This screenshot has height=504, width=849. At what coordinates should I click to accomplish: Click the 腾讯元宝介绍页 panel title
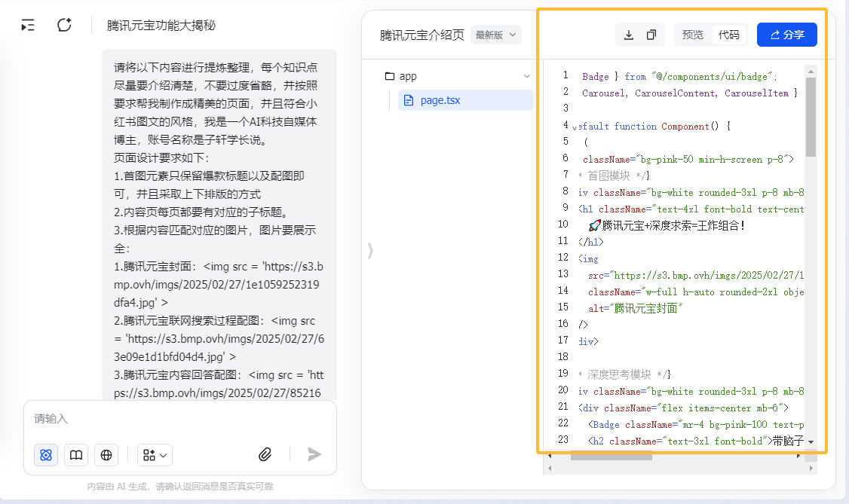421,35
